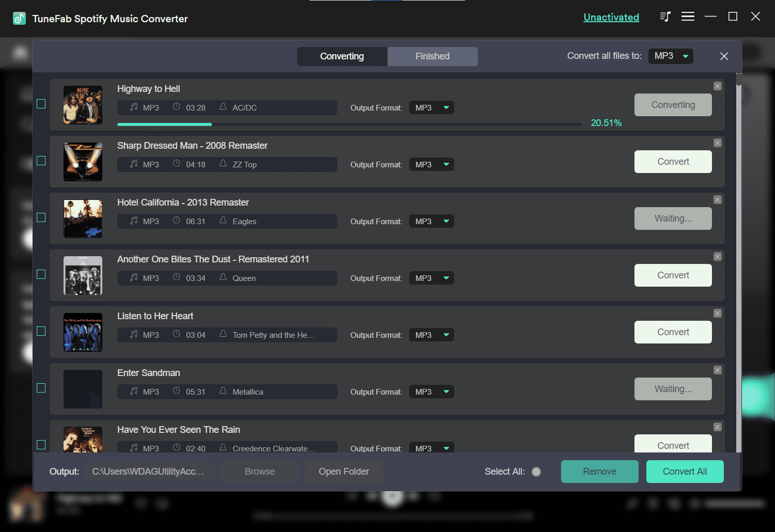The width and height of the screenshot is (775, 532).
Task: Toggle the Select All radio button
Action: tap(536, 472)
